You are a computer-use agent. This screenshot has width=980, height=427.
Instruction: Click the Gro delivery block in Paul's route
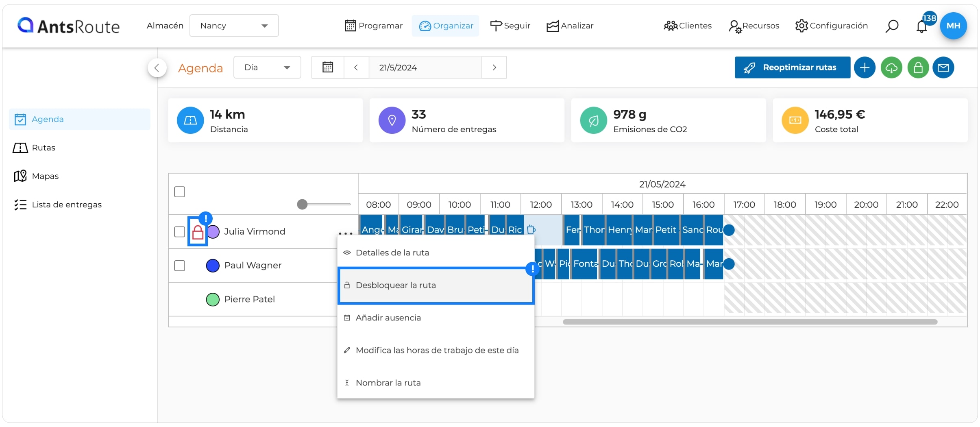click(659, 264)
